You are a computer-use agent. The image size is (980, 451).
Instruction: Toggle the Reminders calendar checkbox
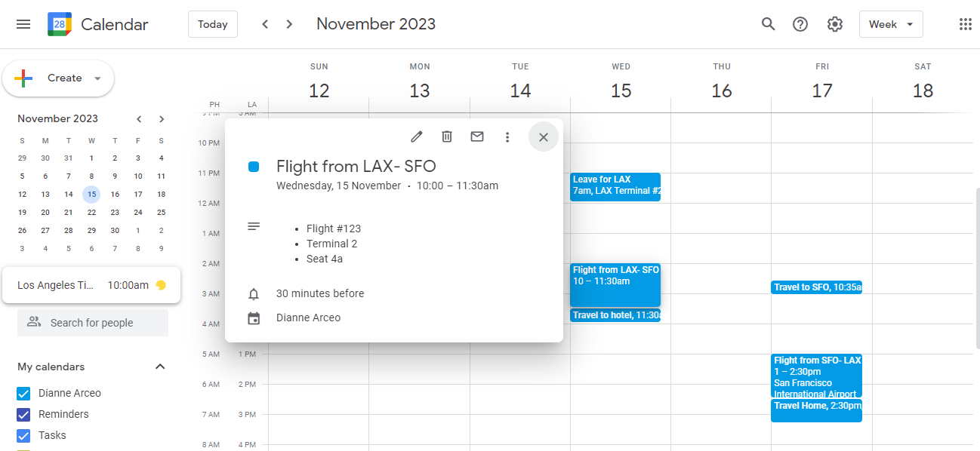click(x=23, y=414)
